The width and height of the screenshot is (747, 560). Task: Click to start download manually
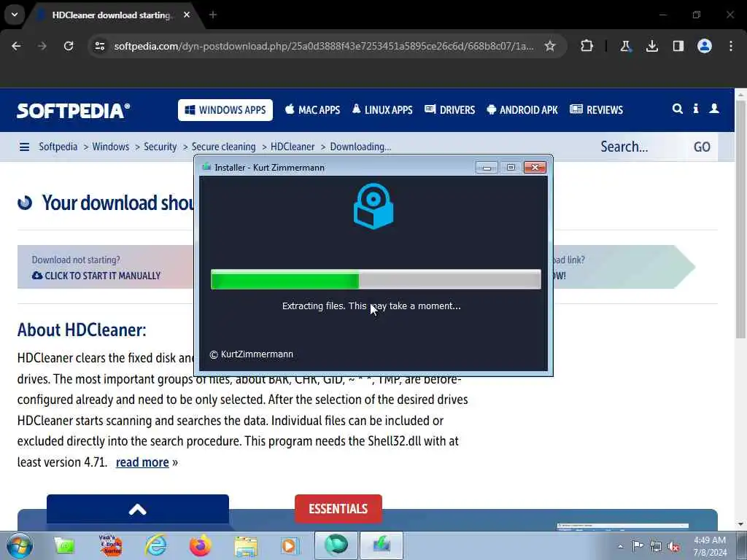tap(96, 276)
